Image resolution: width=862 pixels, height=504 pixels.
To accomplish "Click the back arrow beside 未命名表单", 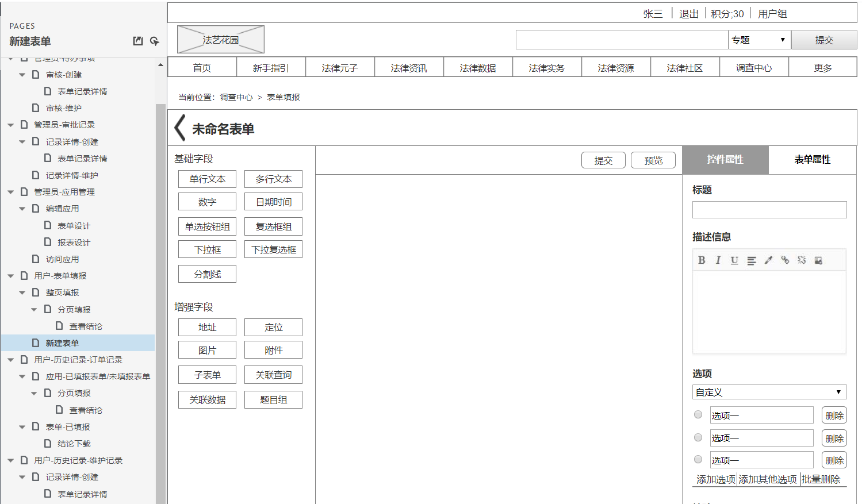I will click(x=180, y=128).
